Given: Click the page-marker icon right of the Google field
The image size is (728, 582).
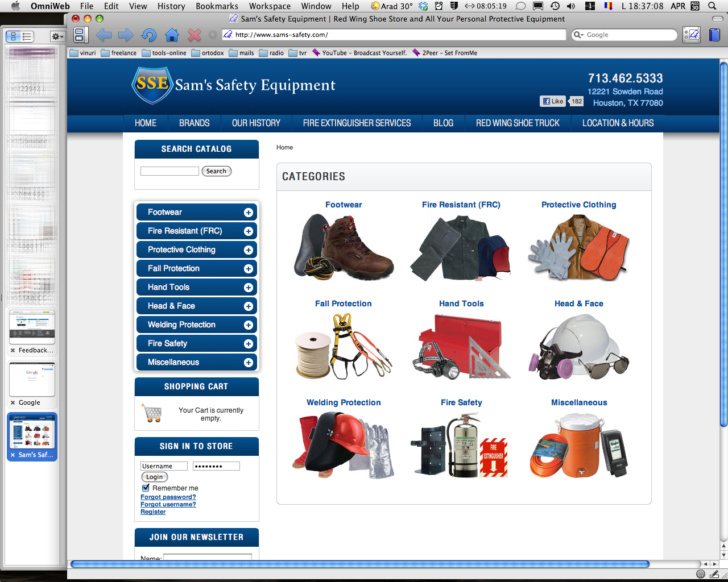Looking at the screenshot, I should [x=692, y=35].
